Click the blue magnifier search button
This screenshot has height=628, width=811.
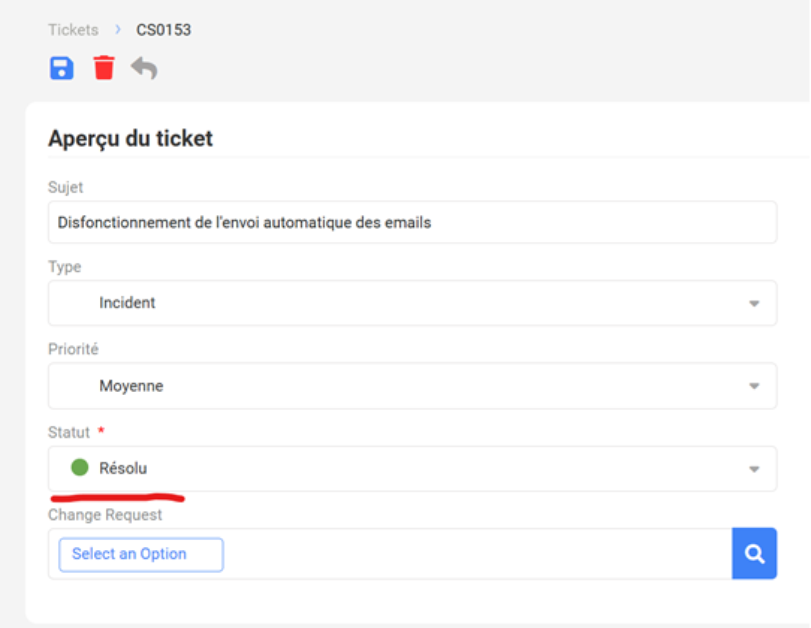coord(754,554)
